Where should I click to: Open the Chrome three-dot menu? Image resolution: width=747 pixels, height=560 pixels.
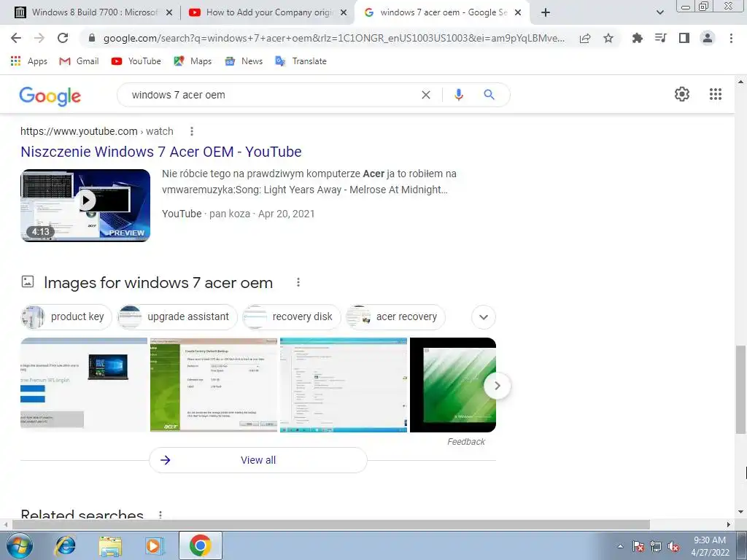tap(731, 38)
